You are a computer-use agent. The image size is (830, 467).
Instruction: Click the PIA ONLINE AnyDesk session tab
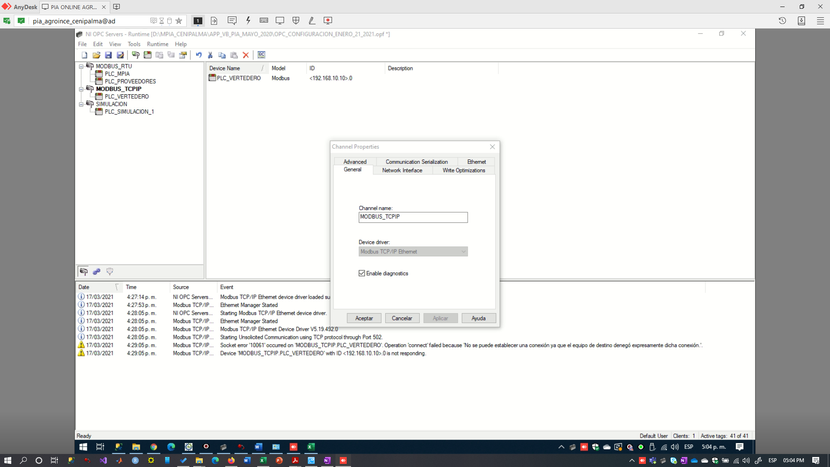tap(74, 7)
